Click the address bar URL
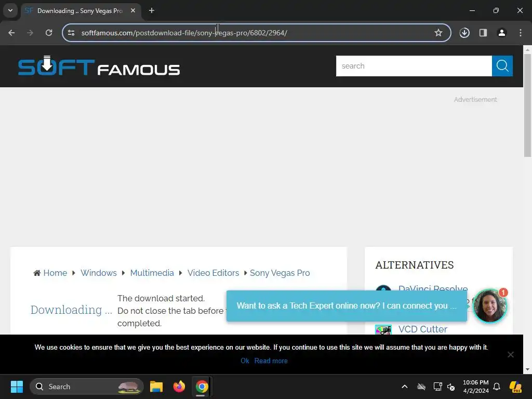Image resolution: width=532 pixels, height=399 pixels. pyautogui.click(x=184, y=33)
